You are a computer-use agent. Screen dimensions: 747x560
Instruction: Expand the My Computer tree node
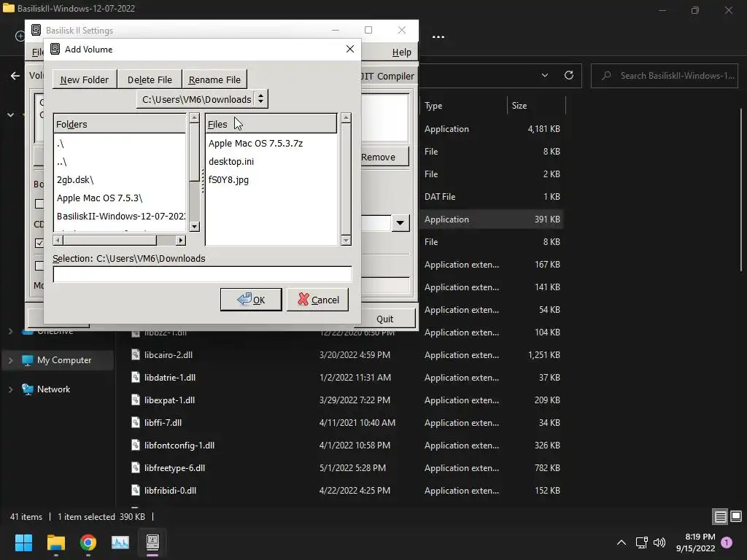(x=10, y=360)
